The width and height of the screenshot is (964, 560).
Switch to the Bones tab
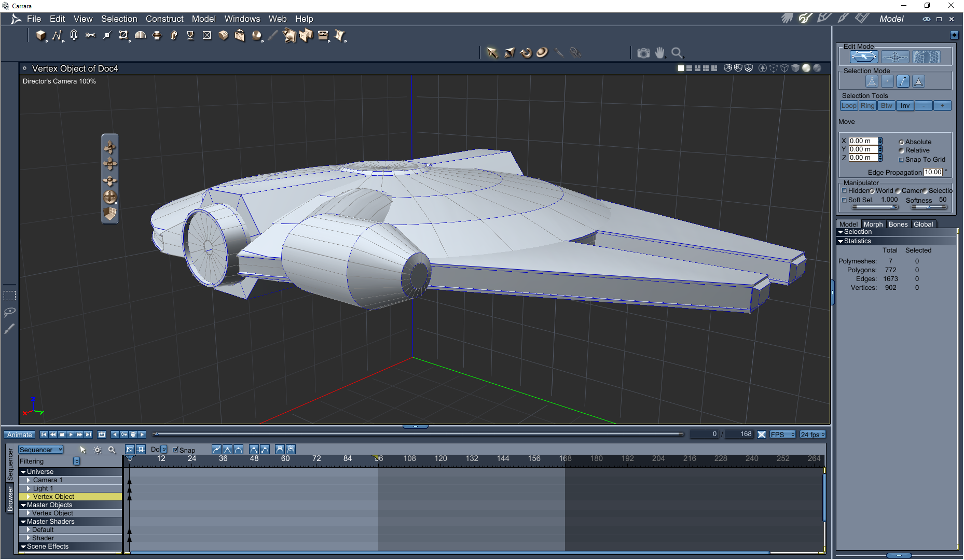point(898,224)
